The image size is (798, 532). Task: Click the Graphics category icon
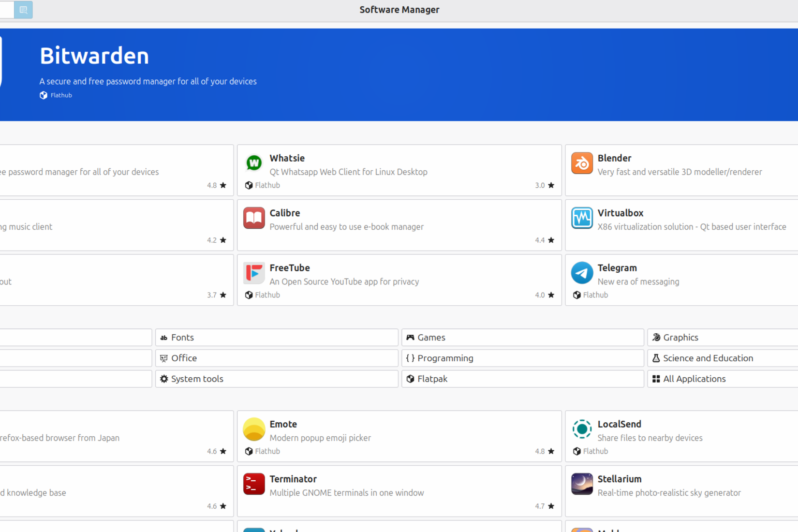click(656, 338)
